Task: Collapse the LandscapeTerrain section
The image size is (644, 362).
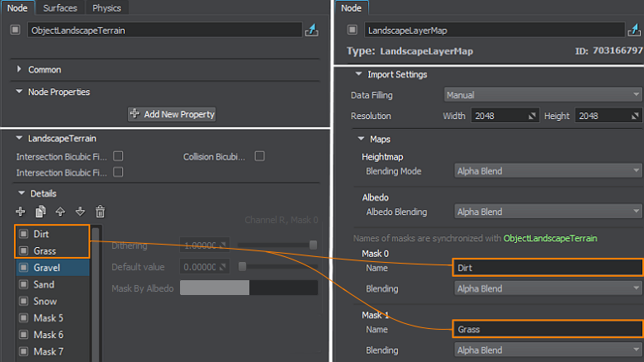Action: [x=19, y=138]
